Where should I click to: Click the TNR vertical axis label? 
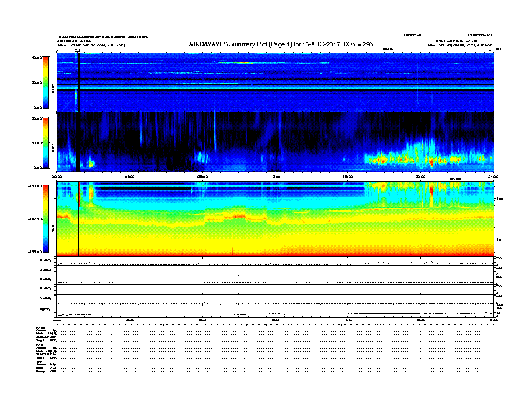[x=54, y=228]
